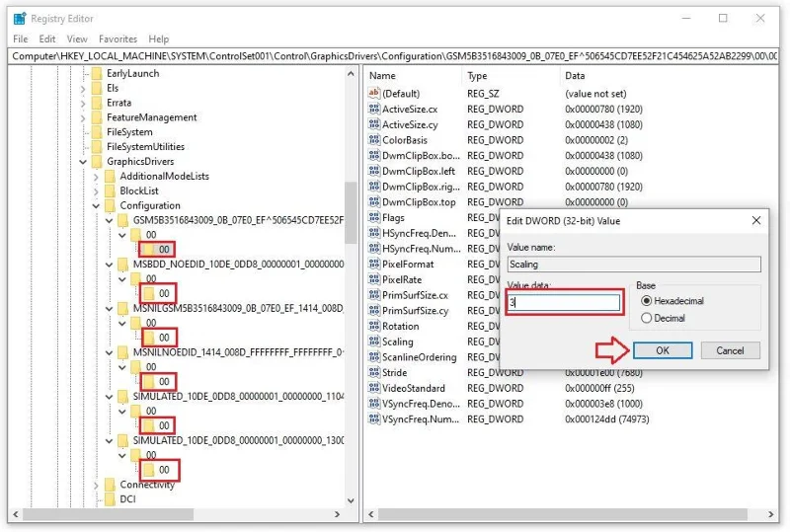Collapse the GraphicsDrivers tree node

point(83,162)
